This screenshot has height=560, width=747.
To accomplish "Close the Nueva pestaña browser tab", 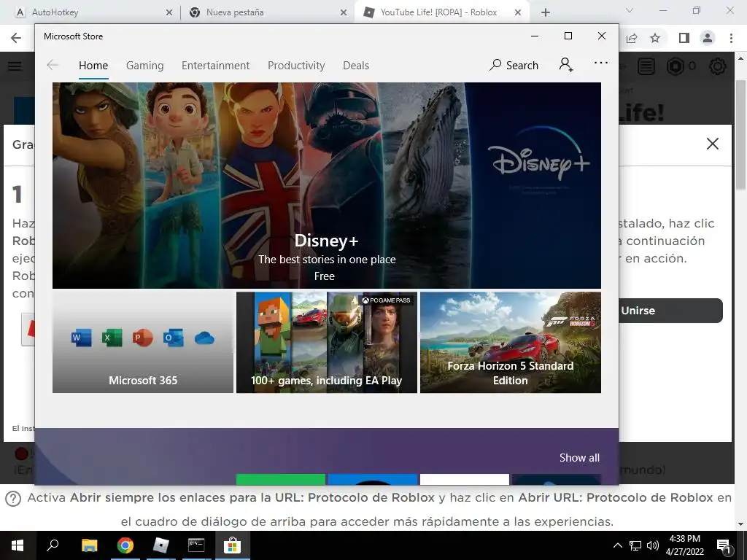I will (344, 13).
